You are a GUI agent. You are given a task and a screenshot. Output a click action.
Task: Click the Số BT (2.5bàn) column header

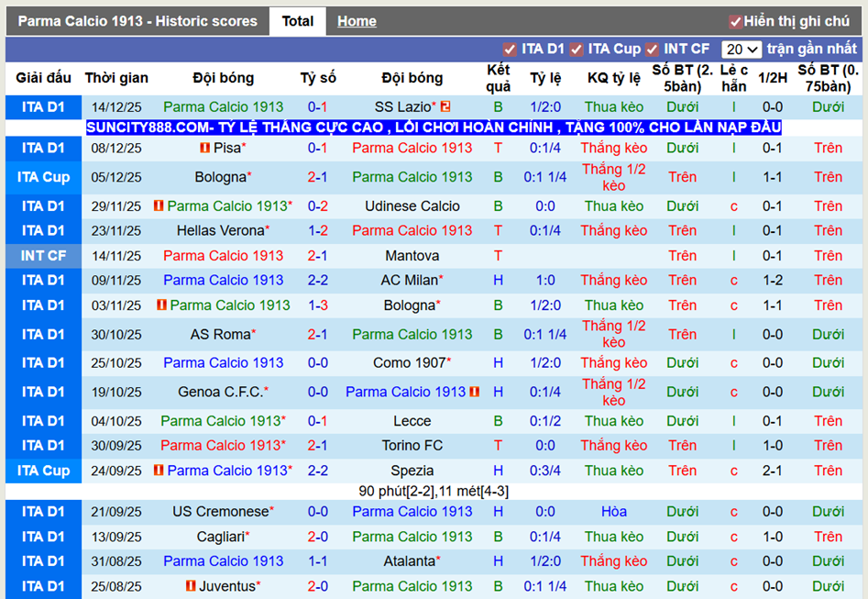tap(682, 78)
